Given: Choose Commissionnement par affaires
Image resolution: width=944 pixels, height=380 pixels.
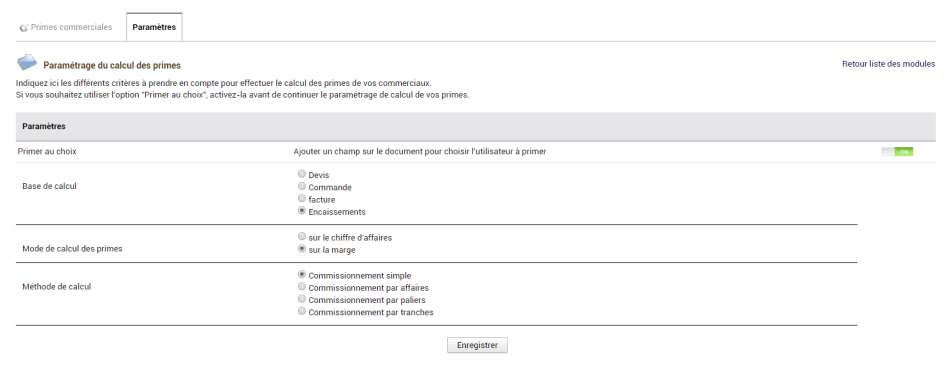Looking at the screenshot, I should coord(302,287).
